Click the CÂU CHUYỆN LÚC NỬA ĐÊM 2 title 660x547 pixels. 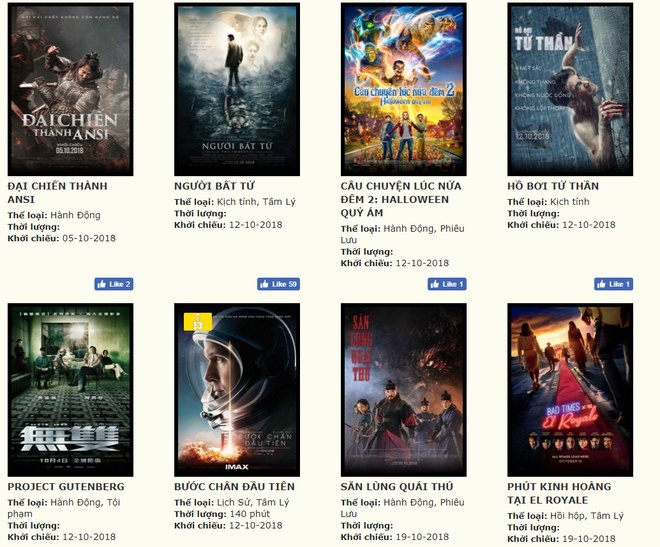tap(401, 199)
